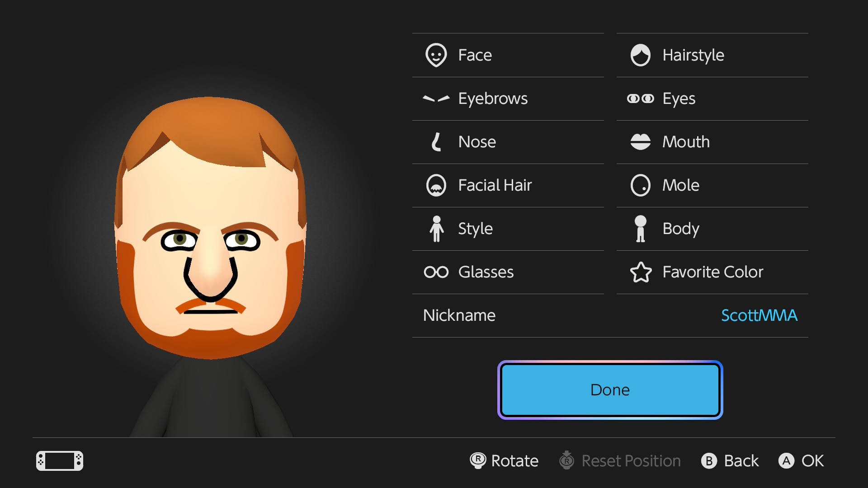Go to Glasses label
The width and height of the screenshot is (868, 488).
pyautogui.click(x=486, y=272)
